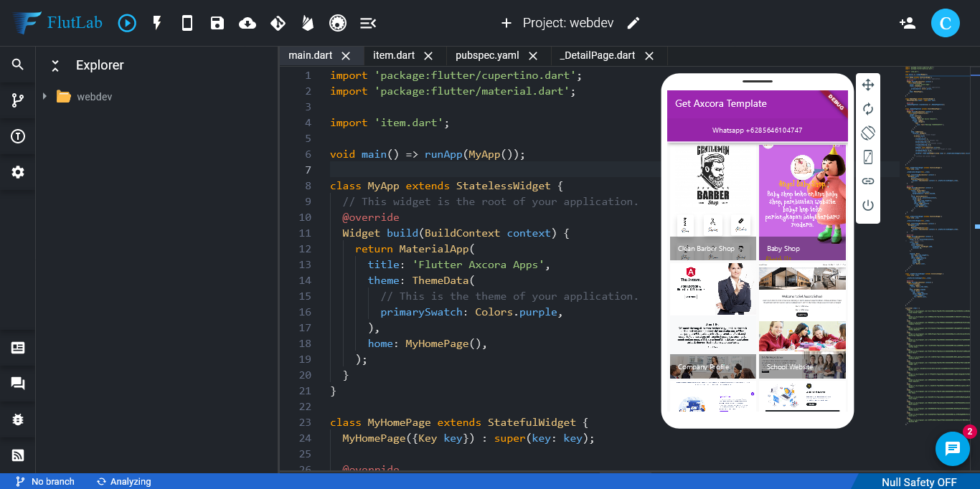Click the save project floppy icon
980x489 pixels.
[217, 23]
